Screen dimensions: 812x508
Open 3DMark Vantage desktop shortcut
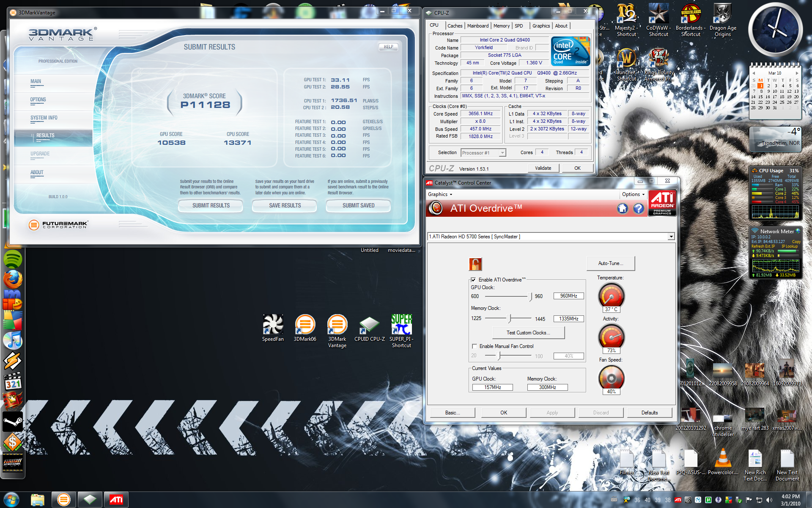[x=337, y=331]
